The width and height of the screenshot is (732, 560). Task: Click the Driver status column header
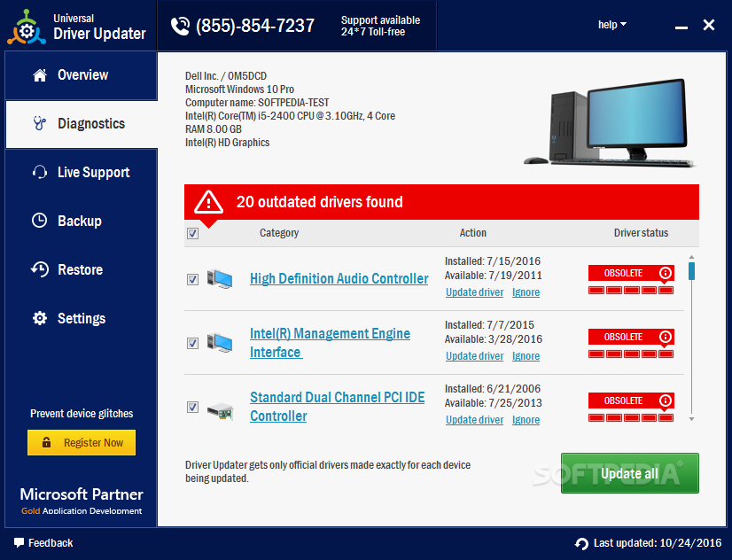(x=641, y=233)
